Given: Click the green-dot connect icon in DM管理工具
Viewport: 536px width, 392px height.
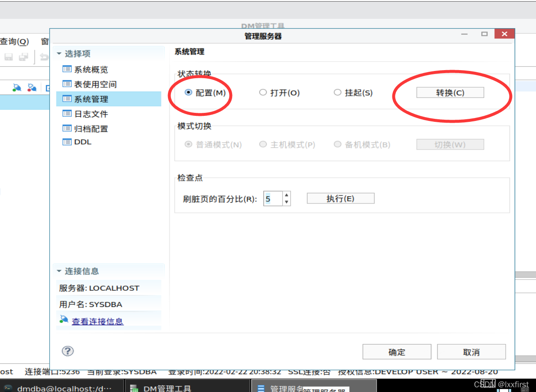Looking at the screenshot, I should 17,88.
